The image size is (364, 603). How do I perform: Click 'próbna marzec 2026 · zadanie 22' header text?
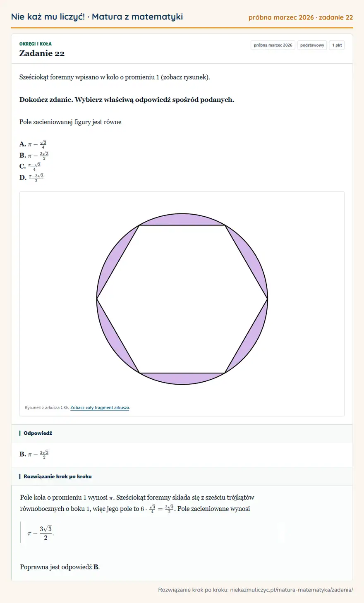(301, 17)
